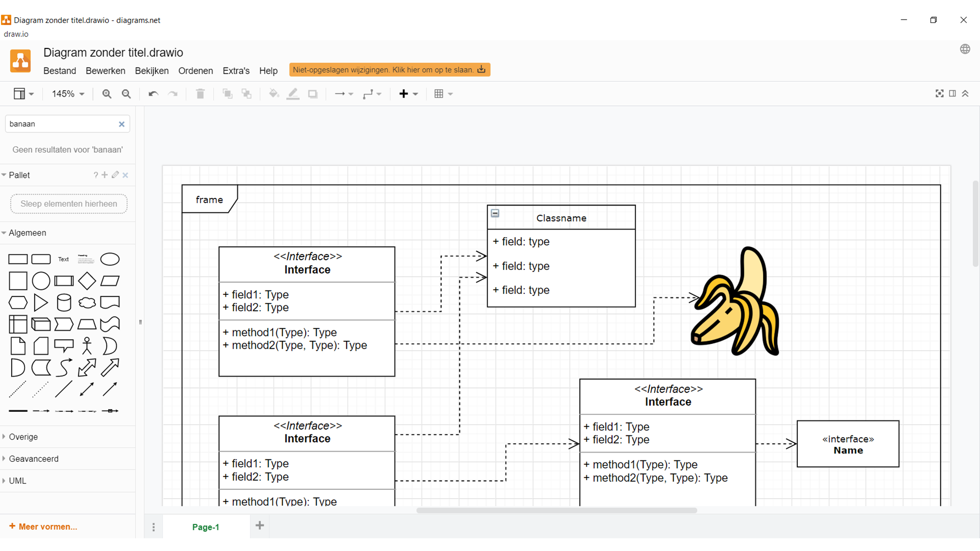Screen dimensions: 980x551
Task: Collapse the Classname class with the minus box
Action: tap(495, 213)
